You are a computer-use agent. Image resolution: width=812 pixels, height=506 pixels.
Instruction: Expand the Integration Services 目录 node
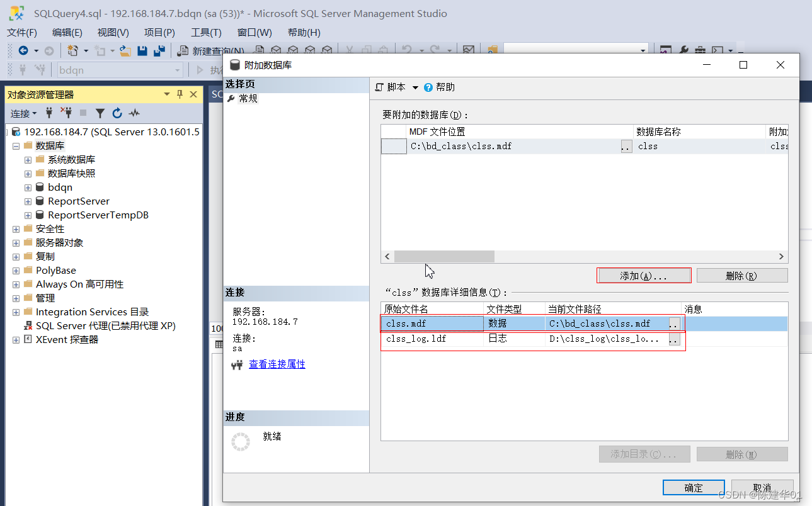click(x=16, y=312)
